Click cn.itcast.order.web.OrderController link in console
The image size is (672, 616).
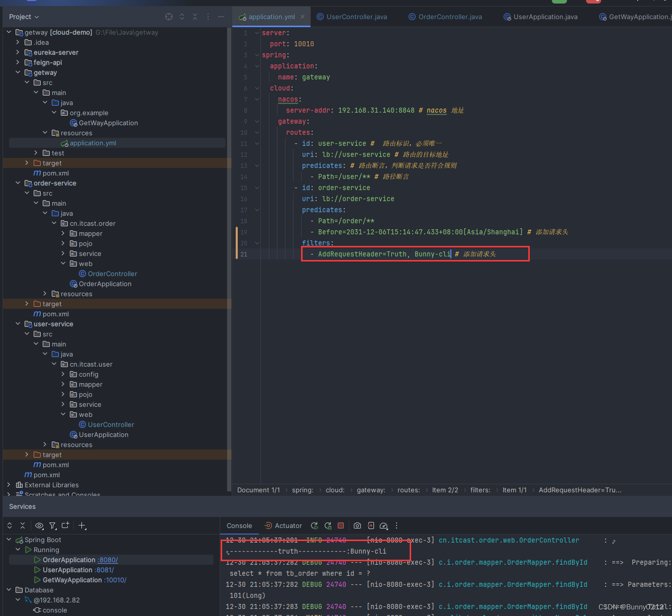pos(509,540)
